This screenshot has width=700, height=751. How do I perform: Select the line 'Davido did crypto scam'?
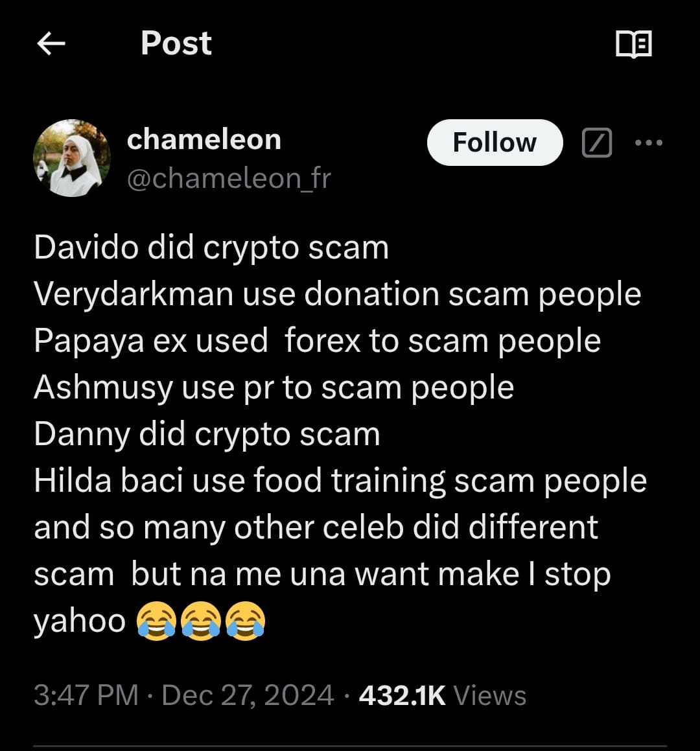pos(211,249)
